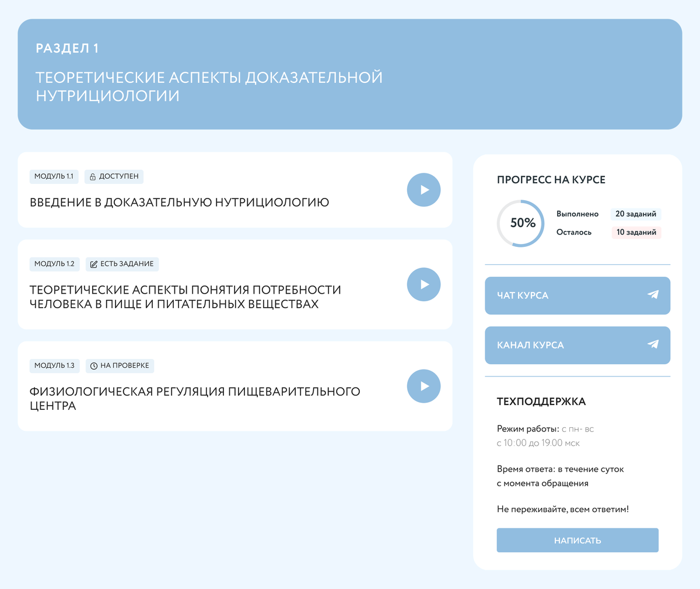
Task: Open ФИЗИОЛОГИЧЕСКАЯ РЕГУЛЯЦИЯ ПИЩЕВАРИТЕЛЬНОГО ЦЕНТРА title
Action: pos(194,398)
